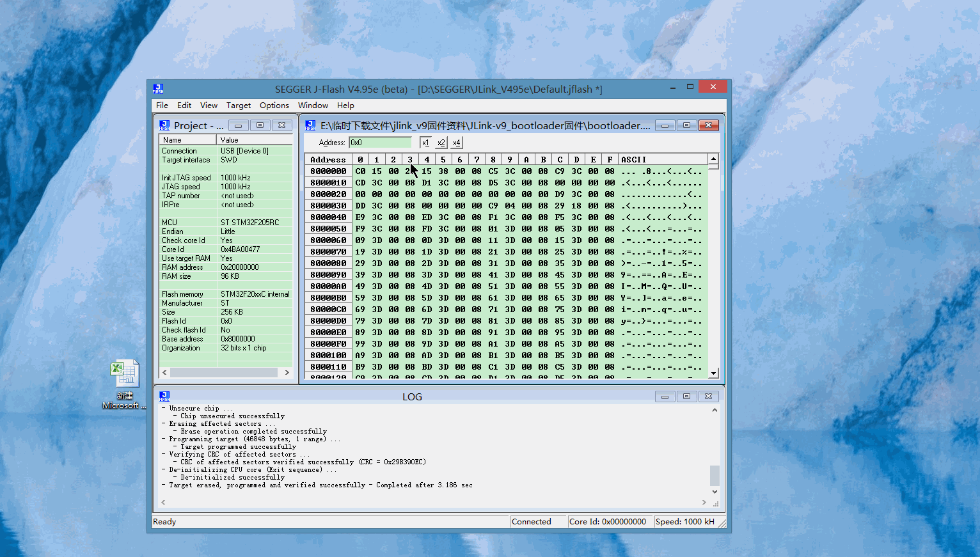
Task: Click address row 80000A0 in hex view
Action: pos(328,286)
